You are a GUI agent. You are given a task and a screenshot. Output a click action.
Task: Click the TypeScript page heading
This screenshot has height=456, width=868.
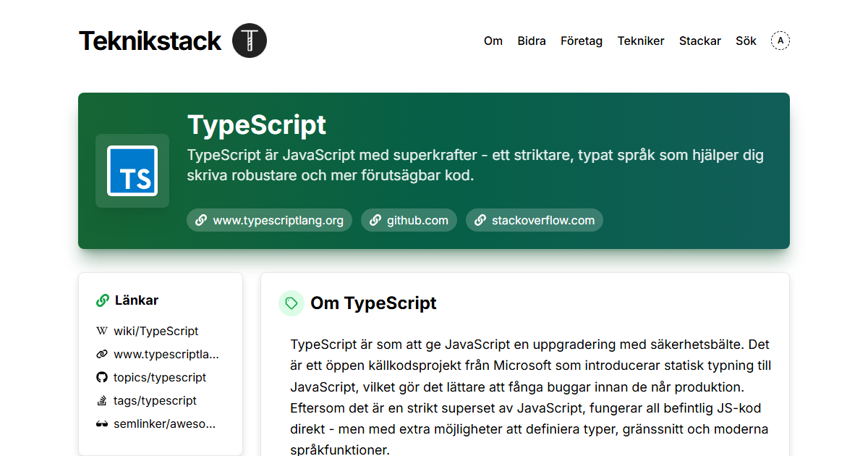pos(257,125)
